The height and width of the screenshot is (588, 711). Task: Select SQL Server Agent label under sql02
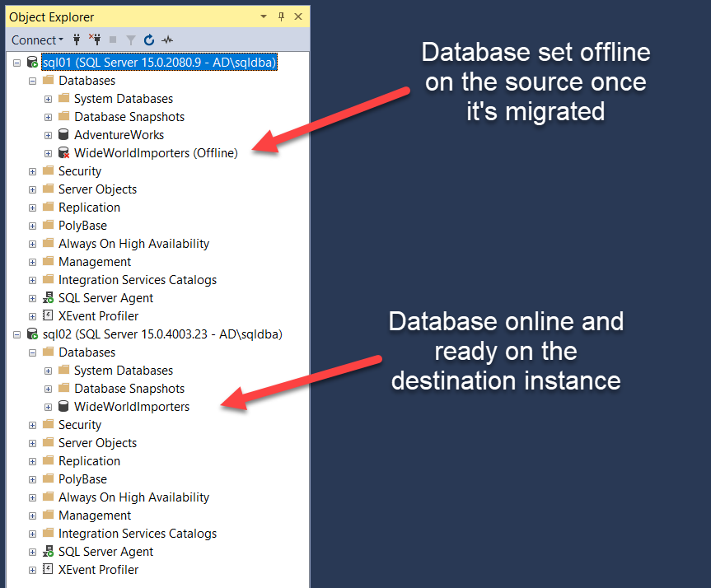[x=105, y=552]
